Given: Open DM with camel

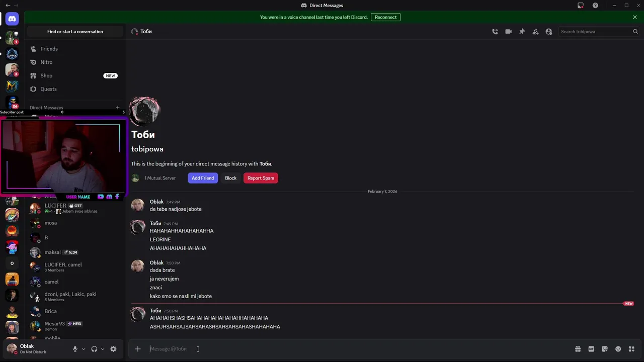Looking at the screenshot, I should (75, 282).
